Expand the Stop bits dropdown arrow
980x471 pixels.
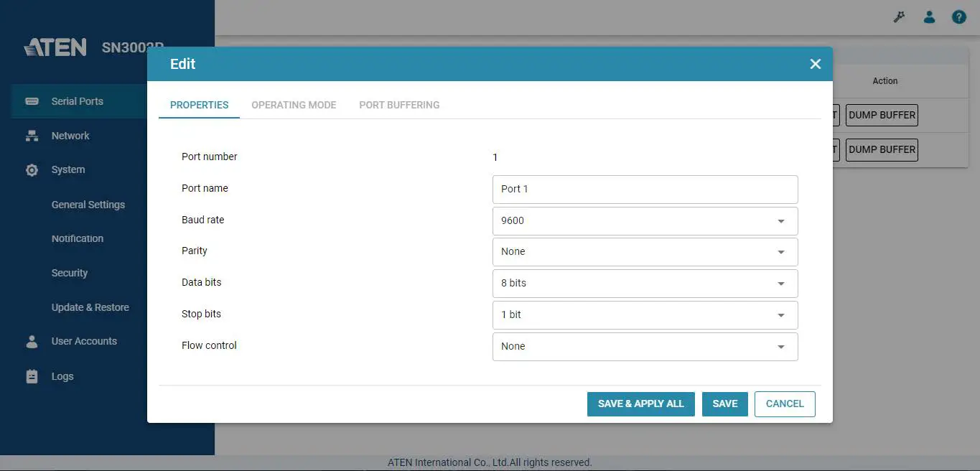tap(781, 315)
